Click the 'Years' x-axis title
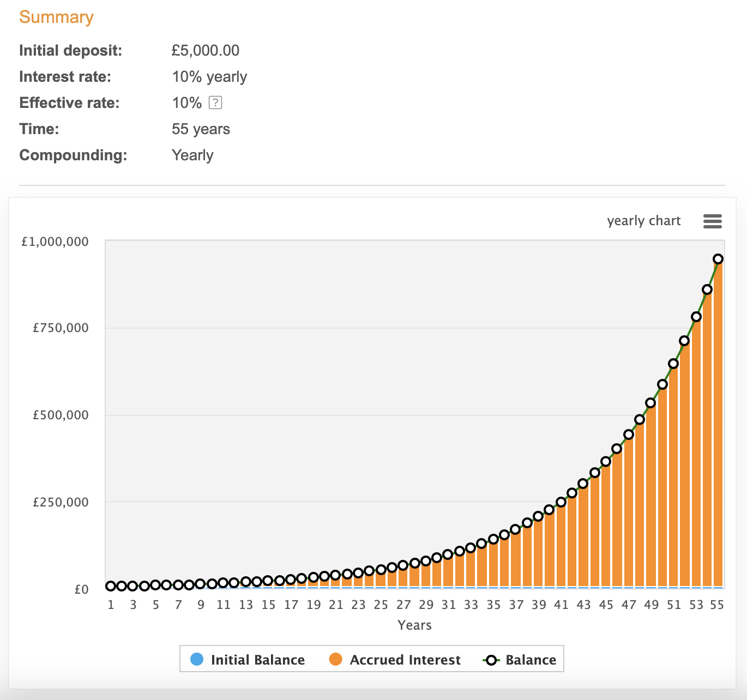 [x=414, y=625]
